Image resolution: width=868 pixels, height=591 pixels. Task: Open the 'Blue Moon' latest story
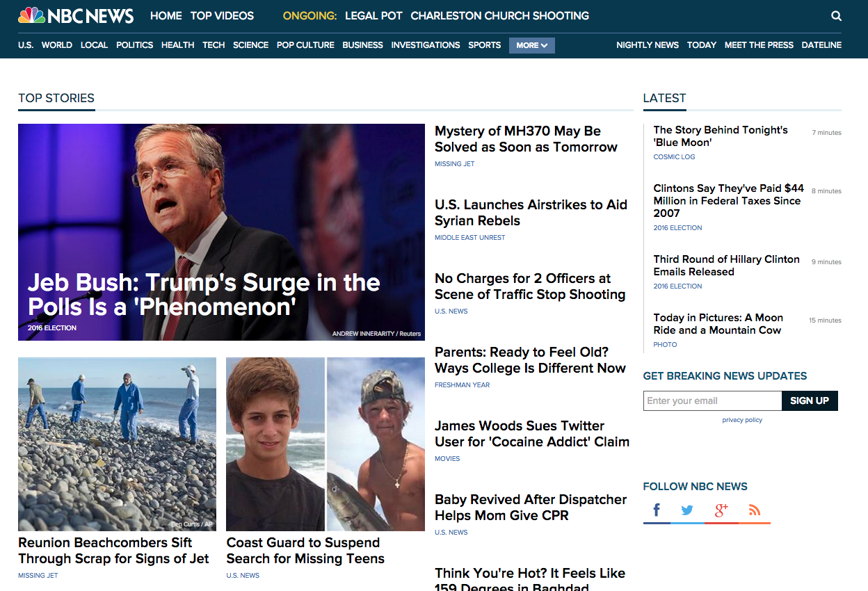tap(721, 136)
